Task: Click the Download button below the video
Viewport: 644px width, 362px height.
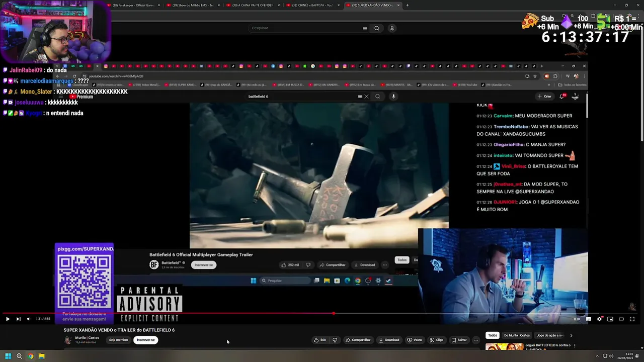Action: [x=389, y=340]
